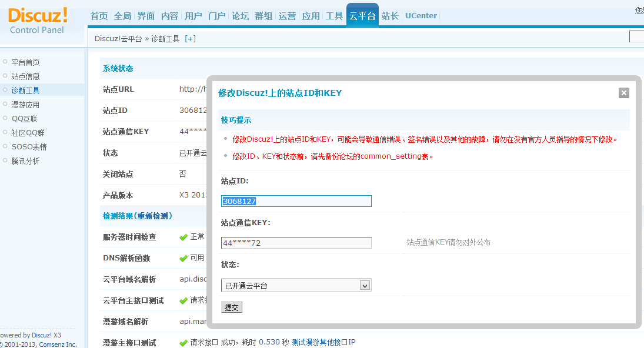Open the 内容 top menu
Screen dimensions: 644x348
click(169, 16)
